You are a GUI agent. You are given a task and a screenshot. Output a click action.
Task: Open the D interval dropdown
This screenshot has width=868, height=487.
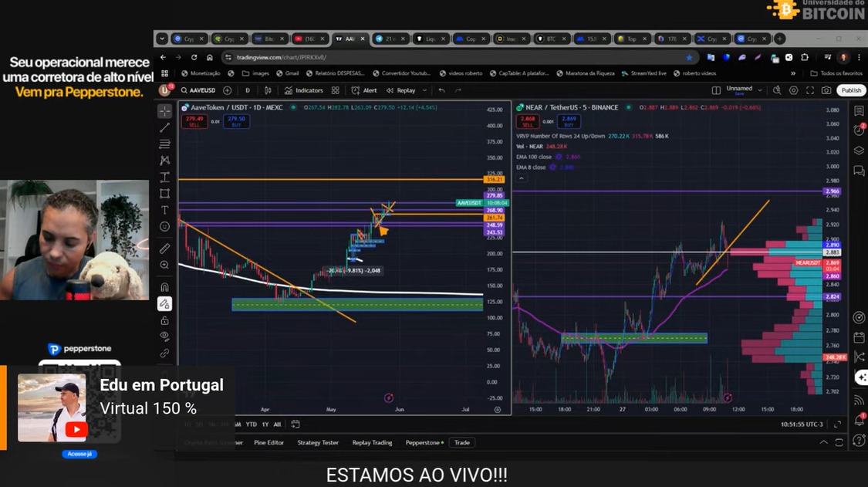pos(247,90)
